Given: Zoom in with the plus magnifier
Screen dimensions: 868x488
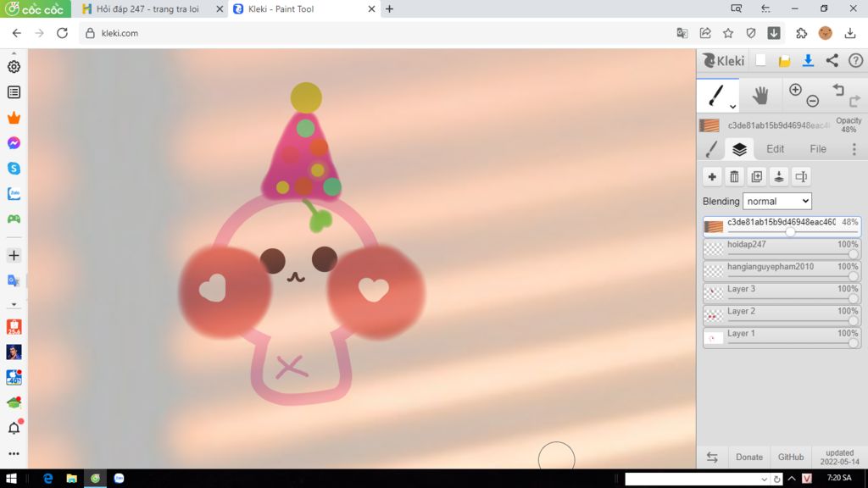Looking at the screenshot, I should tap(795, 90).
